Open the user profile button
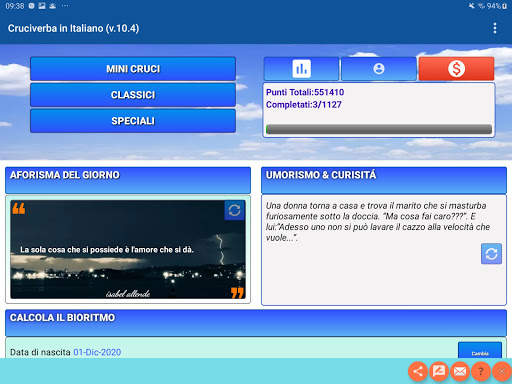 click(x=379, y=69)
